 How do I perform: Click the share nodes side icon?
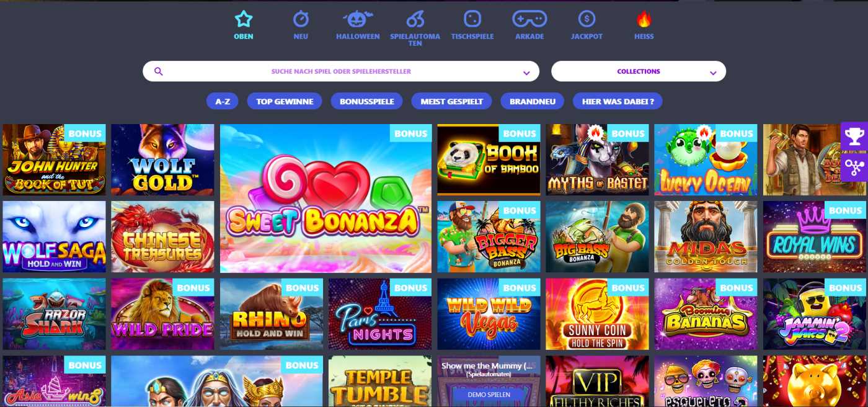(x=854, y=166)
